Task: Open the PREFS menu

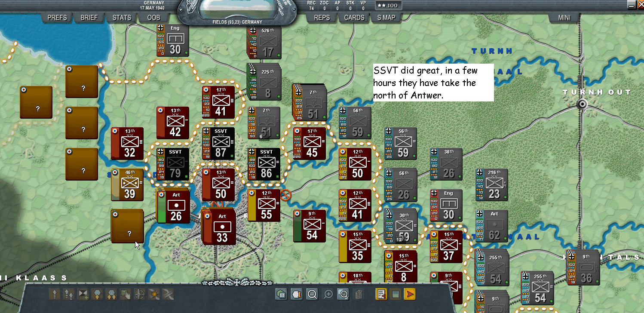Action: [x=57, y=18]
